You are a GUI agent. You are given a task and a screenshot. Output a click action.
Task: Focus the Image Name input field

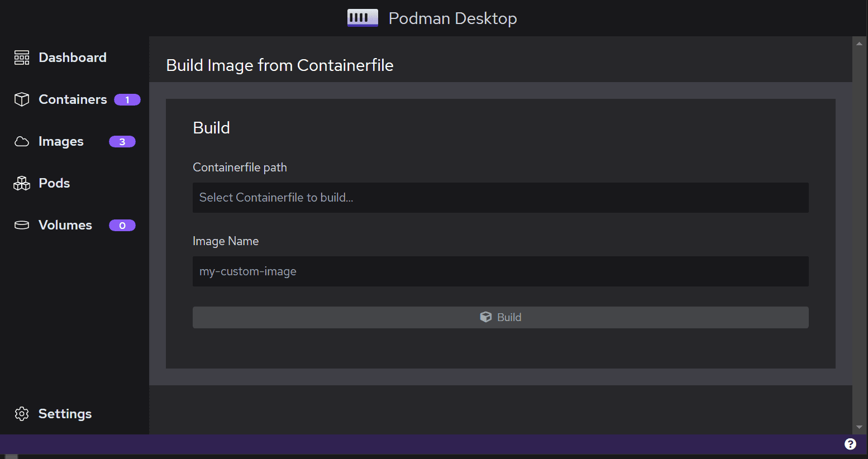click(x=500, y=271)
